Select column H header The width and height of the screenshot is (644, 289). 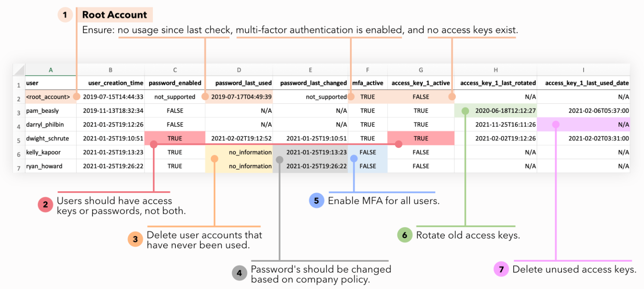[495, 70]
